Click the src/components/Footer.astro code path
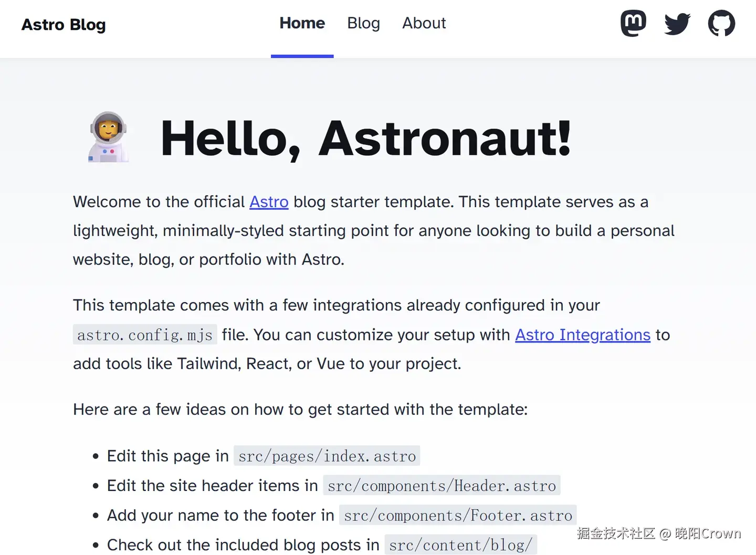This screenshot has height=555, width=756. pyautogui.click(x=458, y=516)
